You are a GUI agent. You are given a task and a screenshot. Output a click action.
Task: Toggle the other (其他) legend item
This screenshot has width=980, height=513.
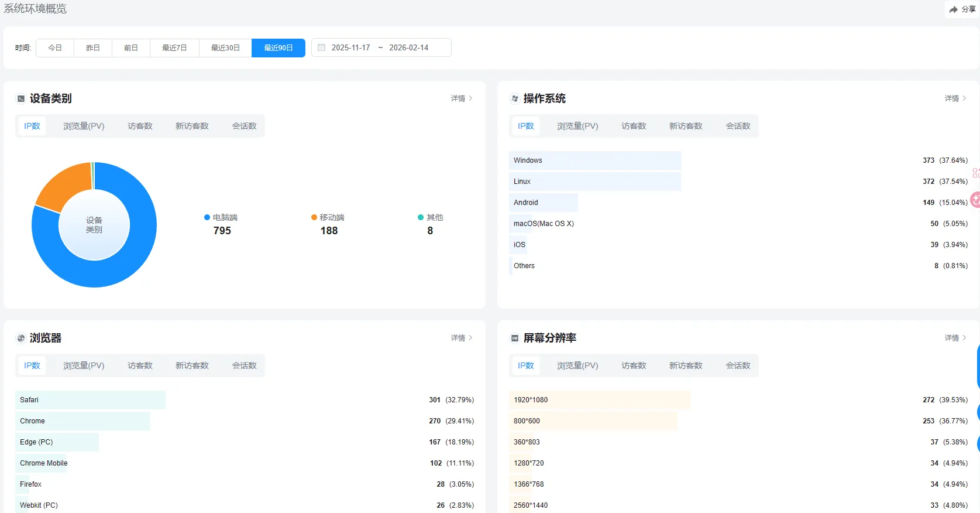click(430, 217)
